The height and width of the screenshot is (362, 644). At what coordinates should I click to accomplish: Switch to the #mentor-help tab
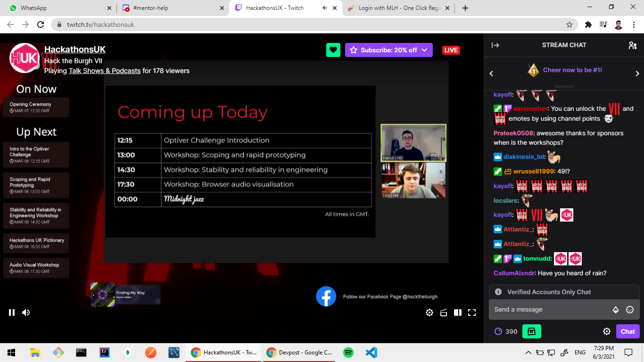point(172,8)
